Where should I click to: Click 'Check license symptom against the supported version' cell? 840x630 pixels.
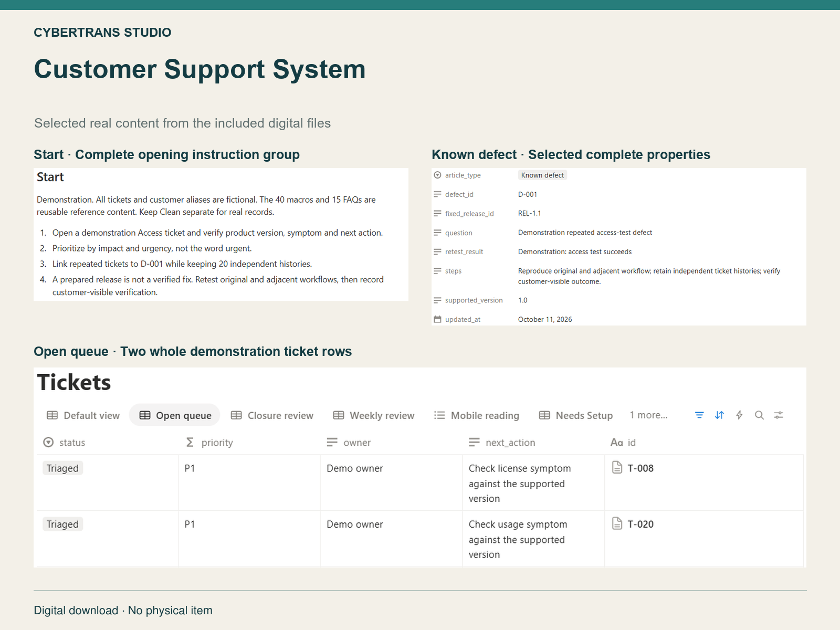click(x=533, y=483)
